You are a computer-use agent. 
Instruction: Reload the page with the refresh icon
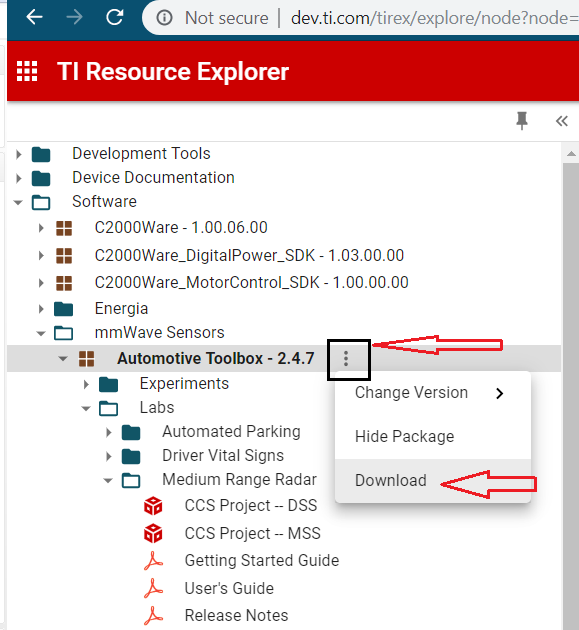pos(115,17)
